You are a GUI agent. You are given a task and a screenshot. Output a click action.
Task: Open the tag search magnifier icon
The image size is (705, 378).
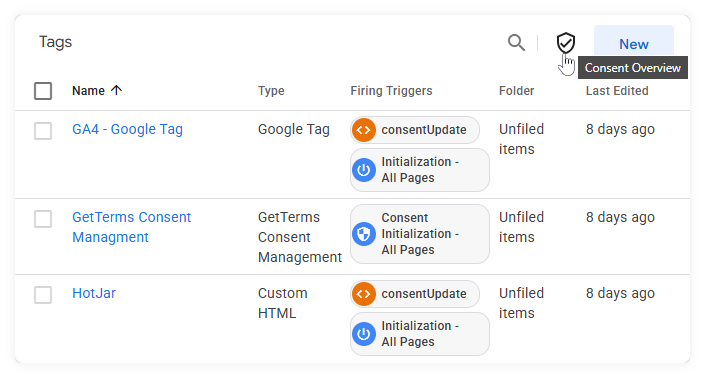[516, 43]
